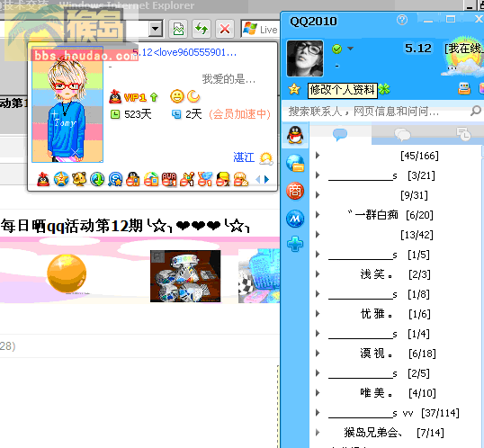Show previous service icons with left arrow
Image resolution: width=484 pixels, height=448 pixels.
click(258, 179)
